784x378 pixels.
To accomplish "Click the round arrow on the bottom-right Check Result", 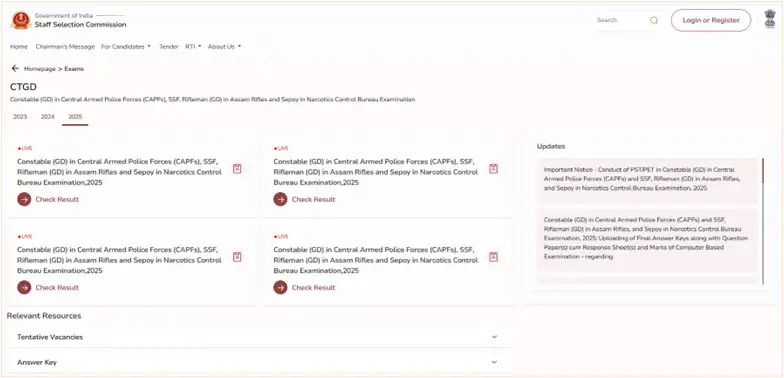I will [x=280, y=288].
